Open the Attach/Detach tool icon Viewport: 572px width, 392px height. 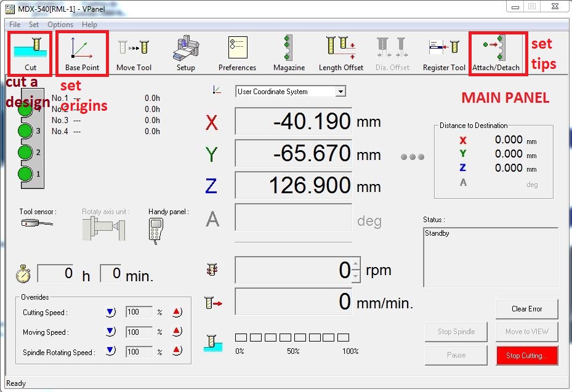496,54
